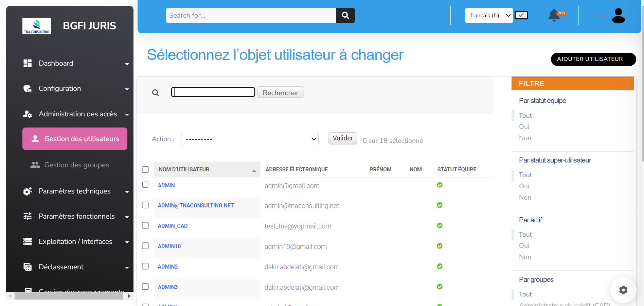Click the top search magnifier button

(x=345, y=15)
